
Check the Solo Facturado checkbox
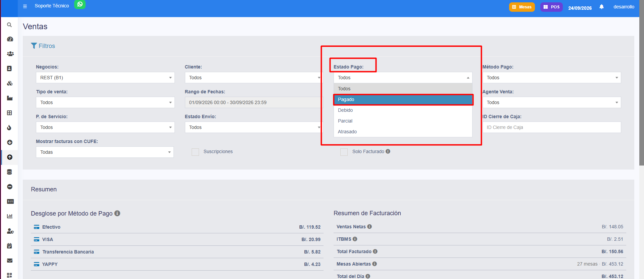[344, 152]
